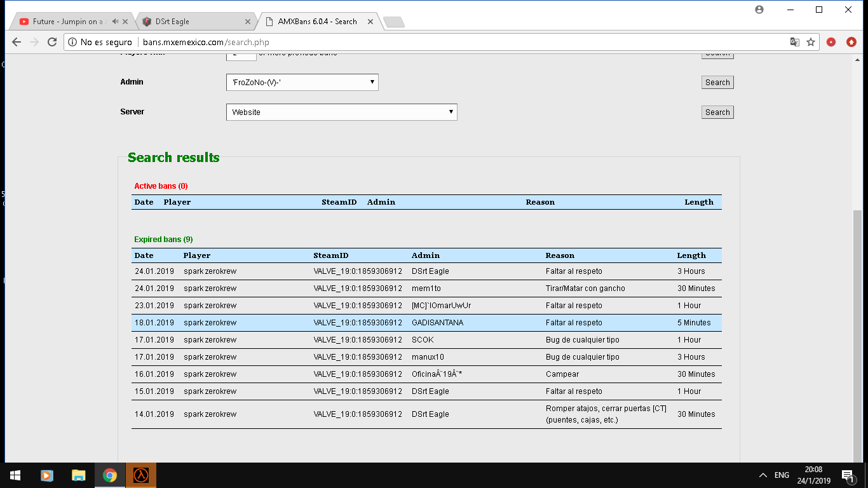
Task: Open the Admin dropdown showing 'FroZoNo-(V)-'
Action: [x=302, y=82]
